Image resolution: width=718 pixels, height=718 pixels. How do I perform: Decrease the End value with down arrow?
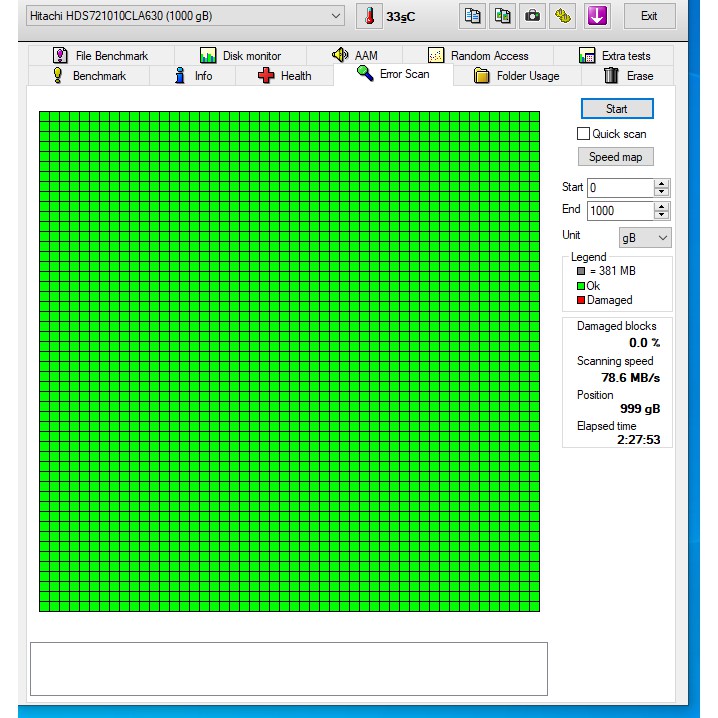coord(662,215)
